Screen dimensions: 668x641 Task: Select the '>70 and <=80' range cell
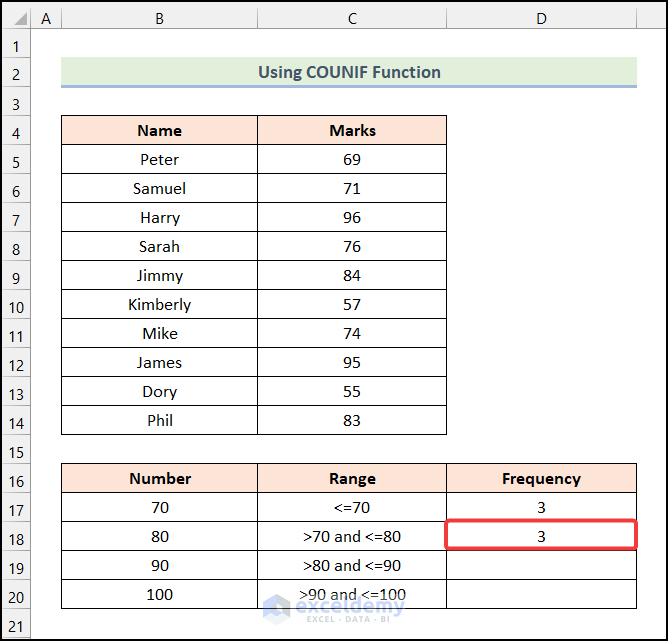click(x=352, y=537)
